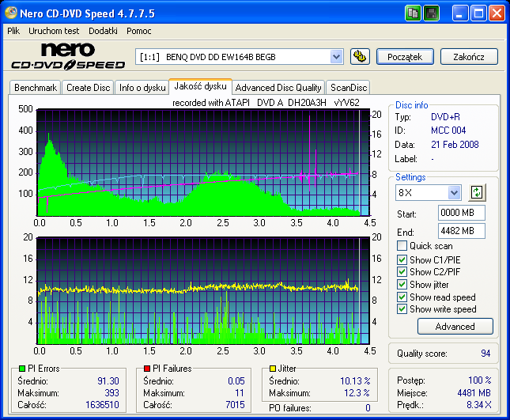
Task: Switch to Advanced Disc Quality tab
Action: (x=278, y=88)
